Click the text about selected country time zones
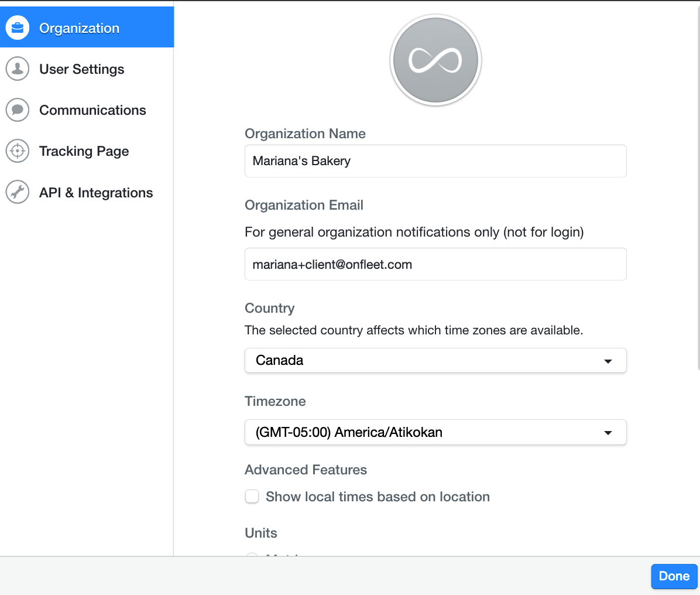 point(414,330)
